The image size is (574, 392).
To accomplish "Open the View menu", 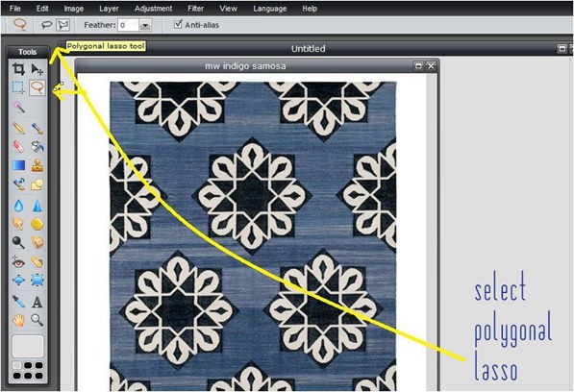I will coord(228,9).
